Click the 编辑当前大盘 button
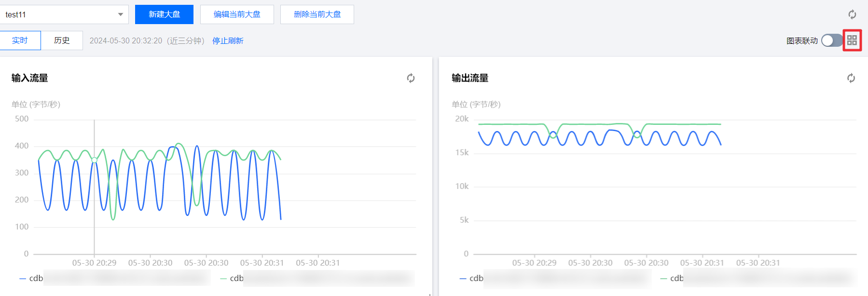 click(237, 14)
